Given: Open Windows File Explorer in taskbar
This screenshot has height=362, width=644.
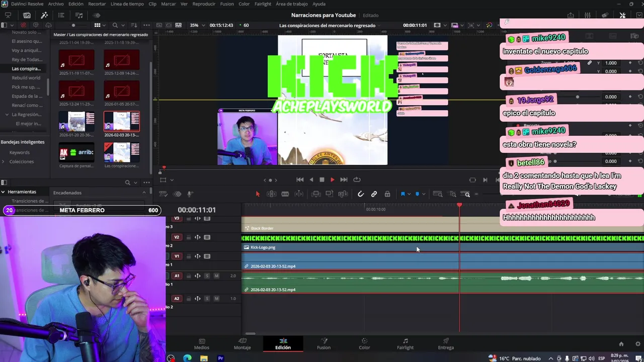Looking at the screenshot, I should tap(204, 358).
